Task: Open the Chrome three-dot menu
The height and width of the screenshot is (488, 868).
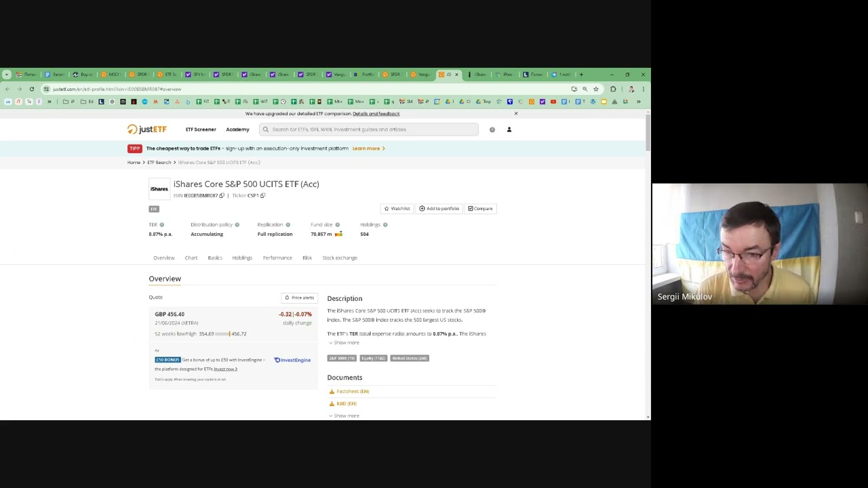Action: 643,89
